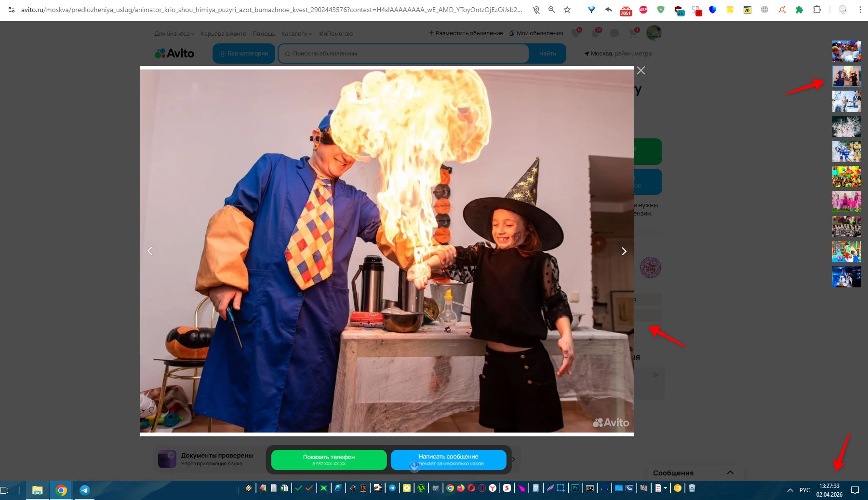Click the Show phone number button
Image resolution: width=868 pixels, height=500 pixels.
pyautogui.click(x=329, y=460)
